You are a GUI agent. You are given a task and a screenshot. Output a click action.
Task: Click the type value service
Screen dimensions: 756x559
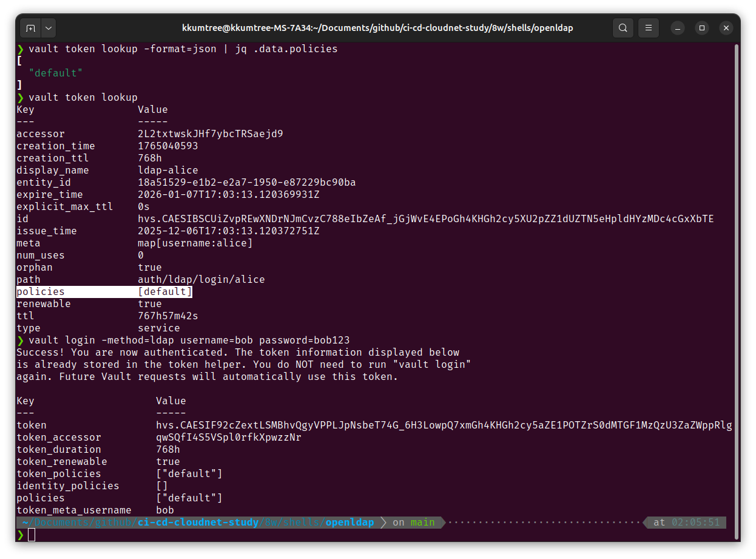(x=159, y=328)
